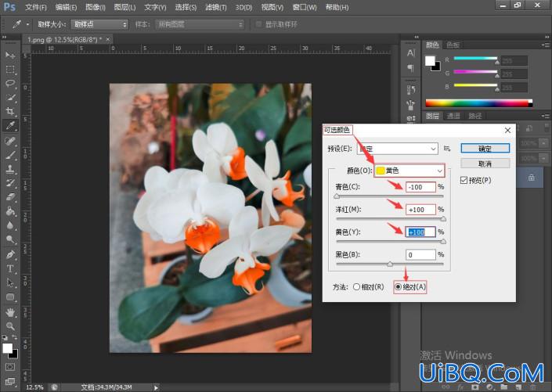Open the Color panel flyout menu
This screenshot has width=552, height=392.
coord(546,45)
